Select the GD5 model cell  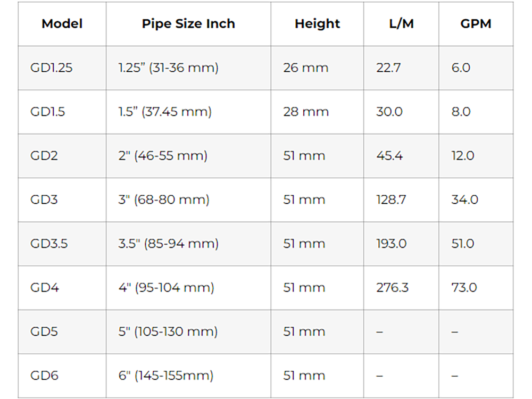[x=44, y=331]
